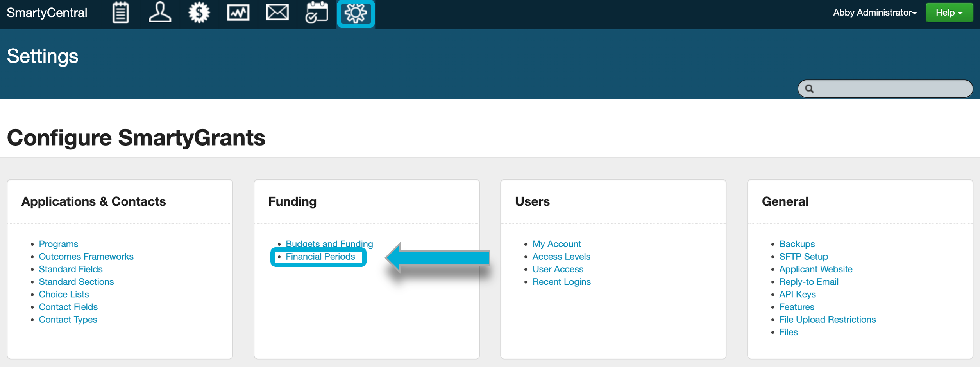Open the contacts person icon in the top nav

coord(160,13)
